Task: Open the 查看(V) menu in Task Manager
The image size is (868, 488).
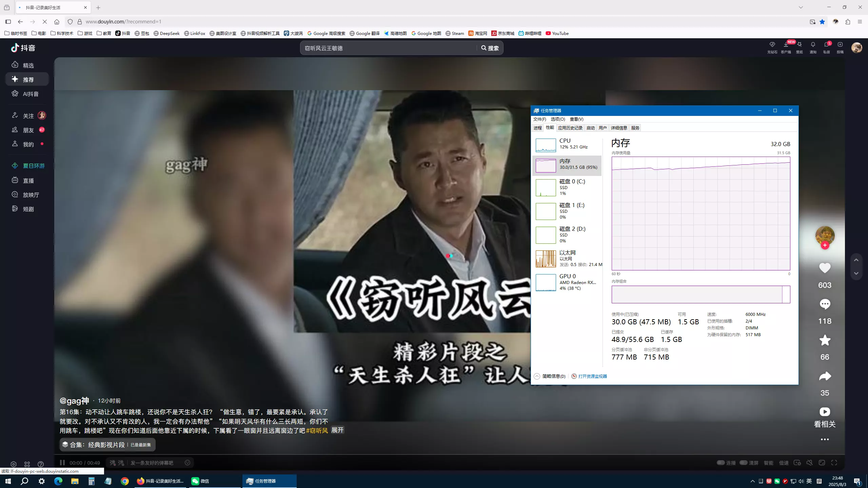Action: (576, 119)
